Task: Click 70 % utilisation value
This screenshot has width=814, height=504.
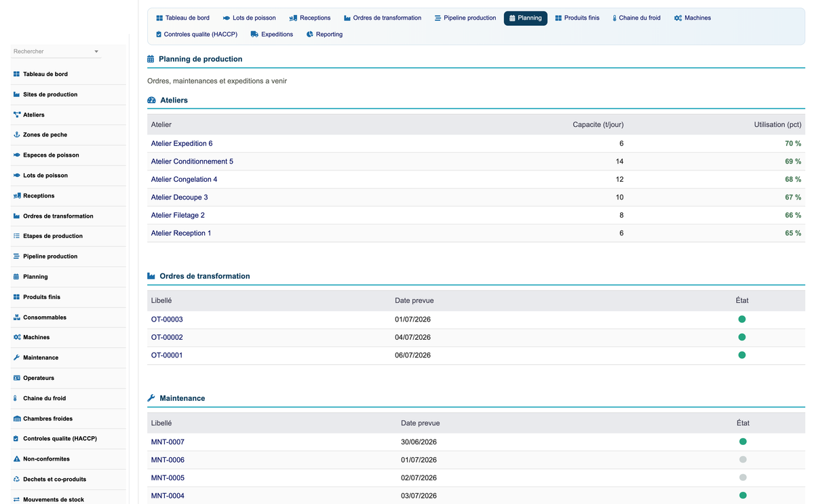Action: click(793, 144)
